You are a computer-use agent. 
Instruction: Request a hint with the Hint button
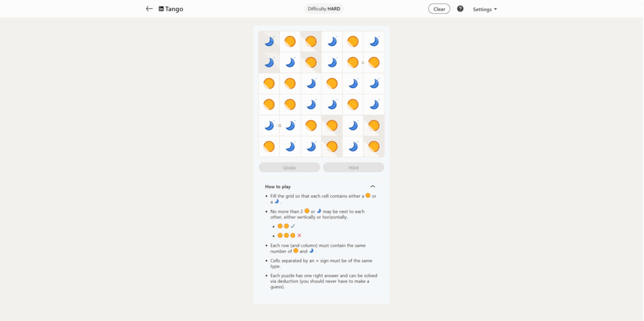point(353,167)
